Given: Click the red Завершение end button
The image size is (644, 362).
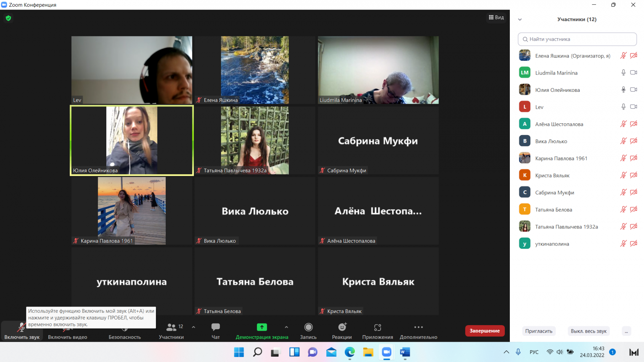Looking at the screenshot, I should click(x=485, y=331).
